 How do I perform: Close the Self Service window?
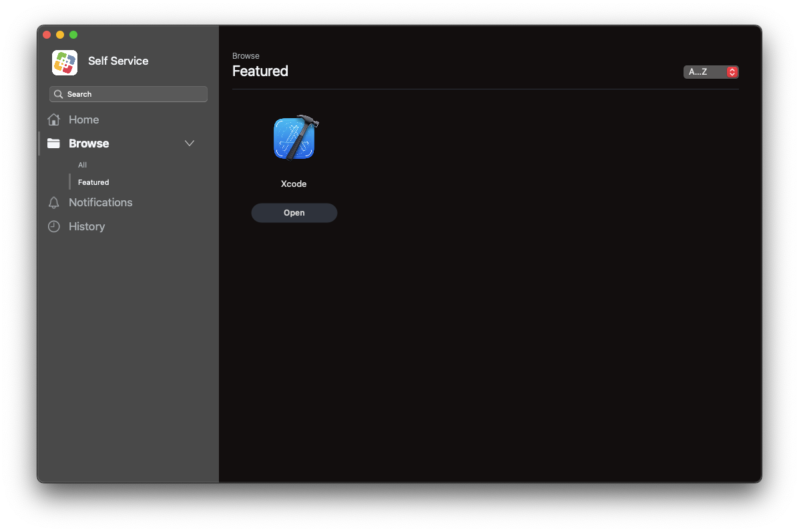(x=47, y=35)
